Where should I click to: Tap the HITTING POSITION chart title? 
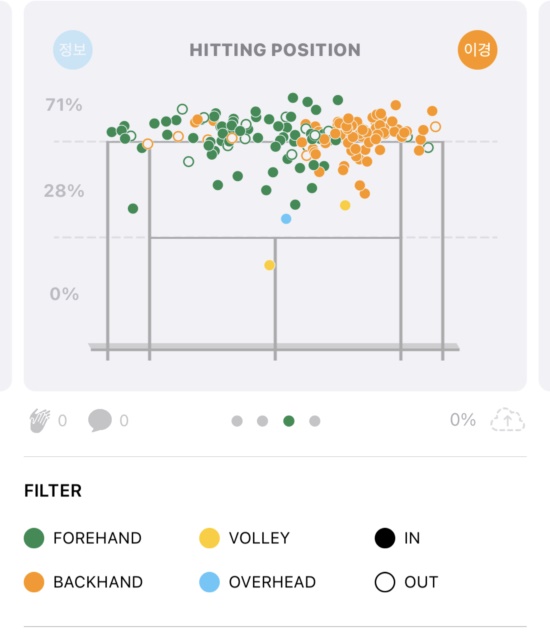[x=275, y=50]
